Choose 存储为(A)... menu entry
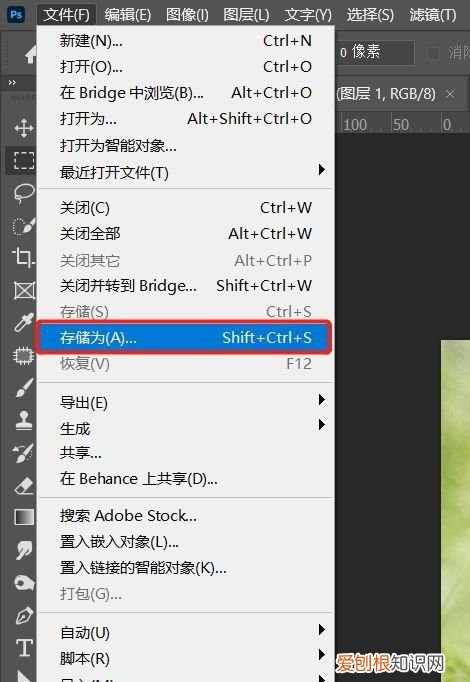470x682 pixels. click(186, 338)
